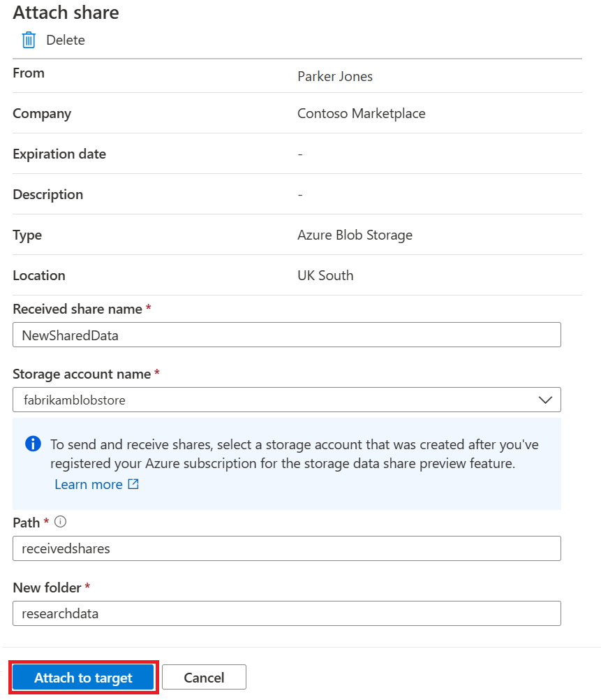Cancel the attach share dialog
Image resolution: width=601 pixels, height=700 pixels.
(x=204, y=678)
